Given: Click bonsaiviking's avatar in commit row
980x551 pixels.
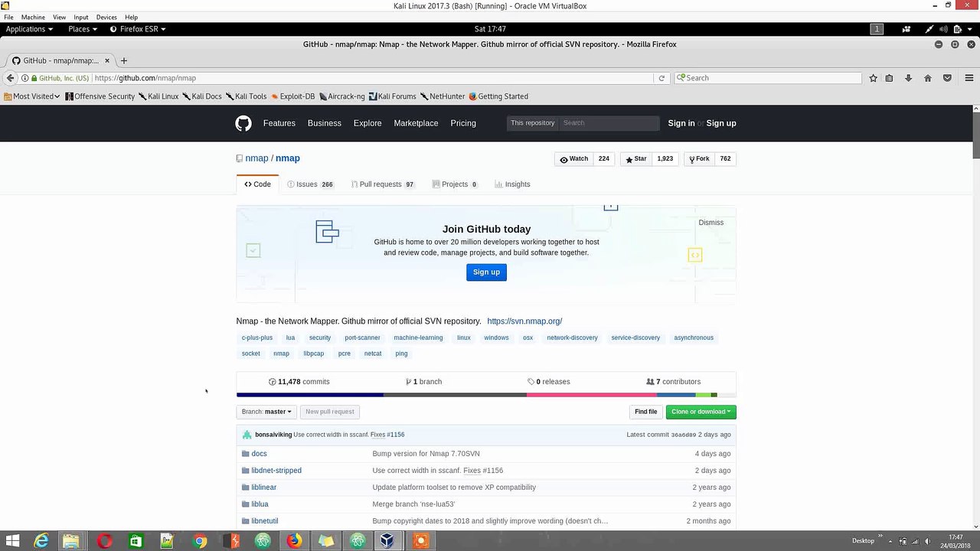Looking at the screenshot, I should [247, 435].
